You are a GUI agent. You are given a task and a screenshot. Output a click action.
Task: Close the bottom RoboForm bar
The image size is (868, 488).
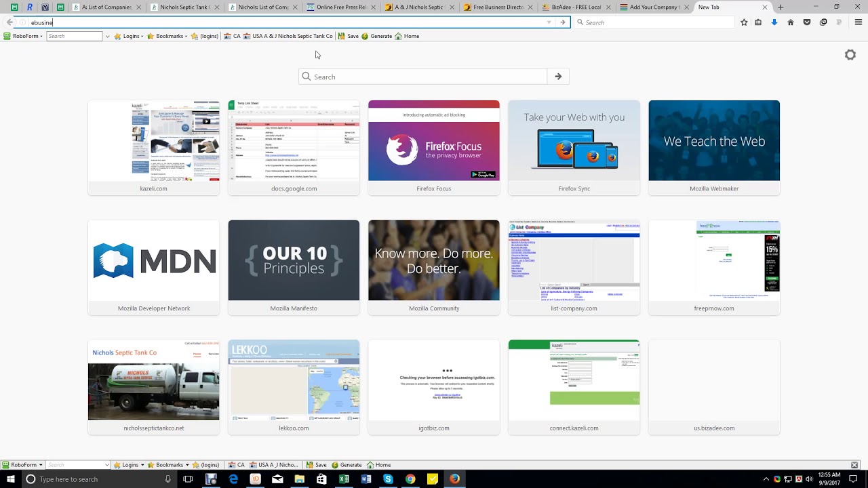(x=854, y=465)
